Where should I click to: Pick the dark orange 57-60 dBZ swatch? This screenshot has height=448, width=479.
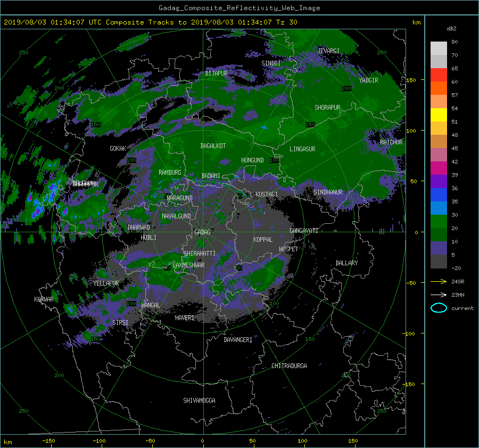439,88
